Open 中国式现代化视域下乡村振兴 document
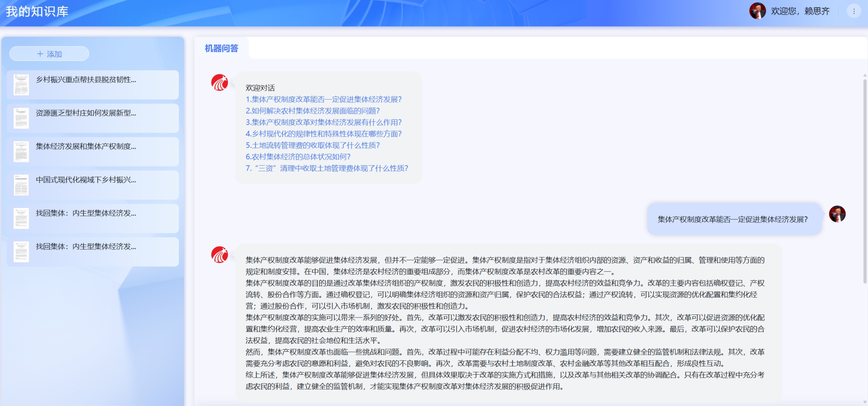Viewport: 868px width, 406px height. [x=86, y=180]
